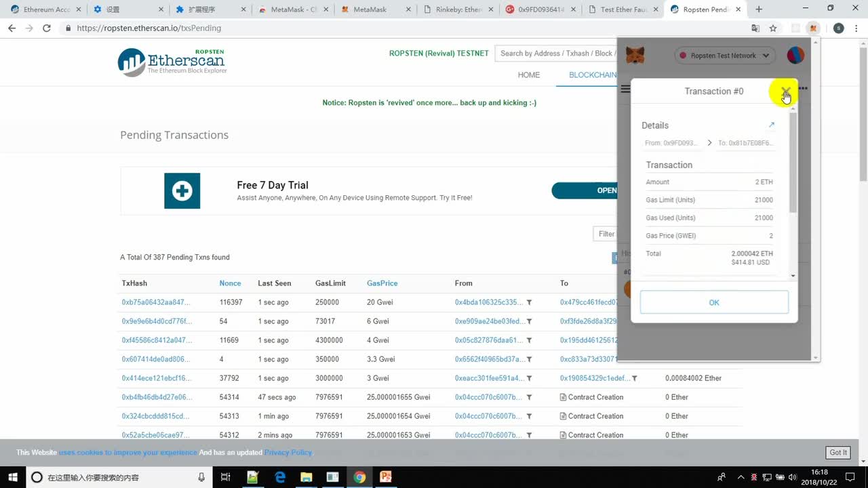
Task: Open recipient address 0x190854329c1edef
Action: pos(595,378)
